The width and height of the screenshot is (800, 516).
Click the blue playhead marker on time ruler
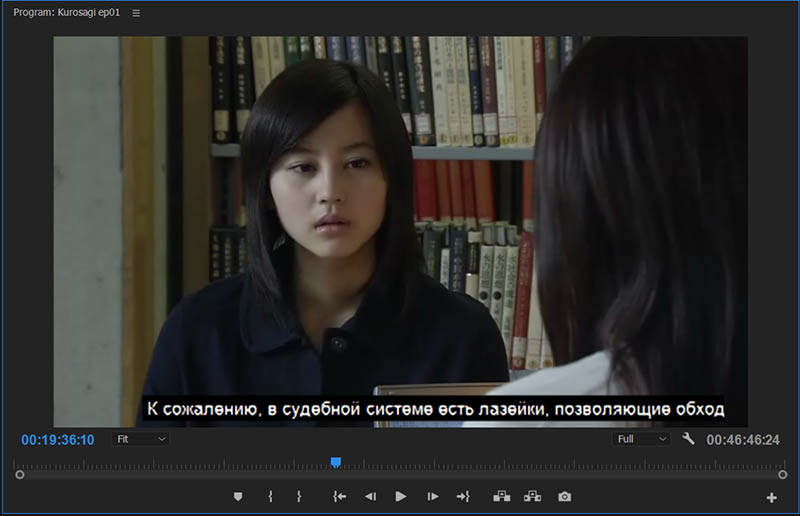pyautogui.click(x=336, y=462)
